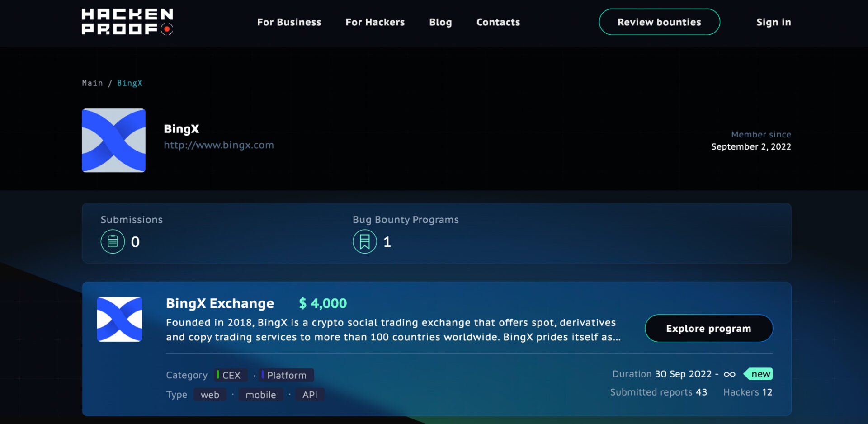Screen dimensions: 868x424
Task: Click the BingX Exchange program logo
Action: [x=119, y=319]
